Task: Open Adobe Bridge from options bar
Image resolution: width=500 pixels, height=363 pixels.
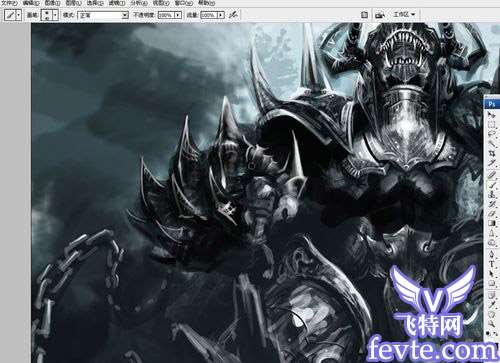Action: [x=379, y=15]
